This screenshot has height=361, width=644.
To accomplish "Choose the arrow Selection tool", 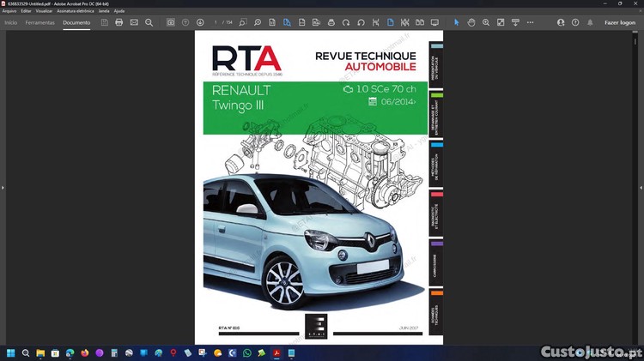I will (457, 22).
